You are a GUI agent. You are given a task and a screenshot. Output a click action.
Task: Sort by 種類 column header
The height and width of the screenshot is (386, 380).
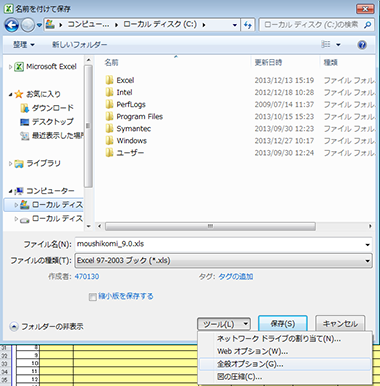pos(330,62)
